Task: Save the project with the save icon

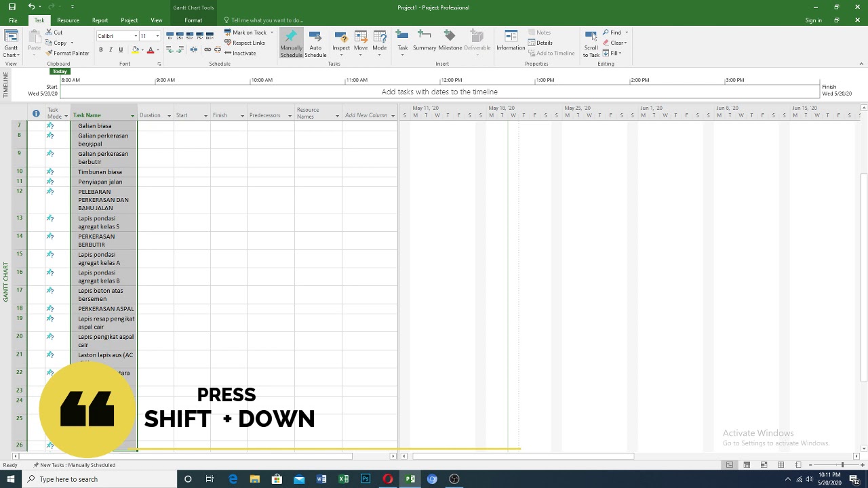Action: 12,7
